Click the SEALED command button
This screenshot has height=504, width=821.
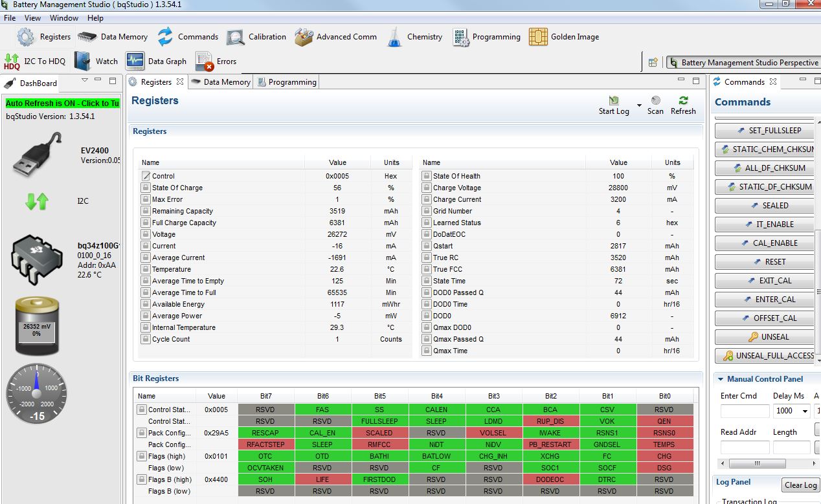pyautogui.click(x=765, y=206)
